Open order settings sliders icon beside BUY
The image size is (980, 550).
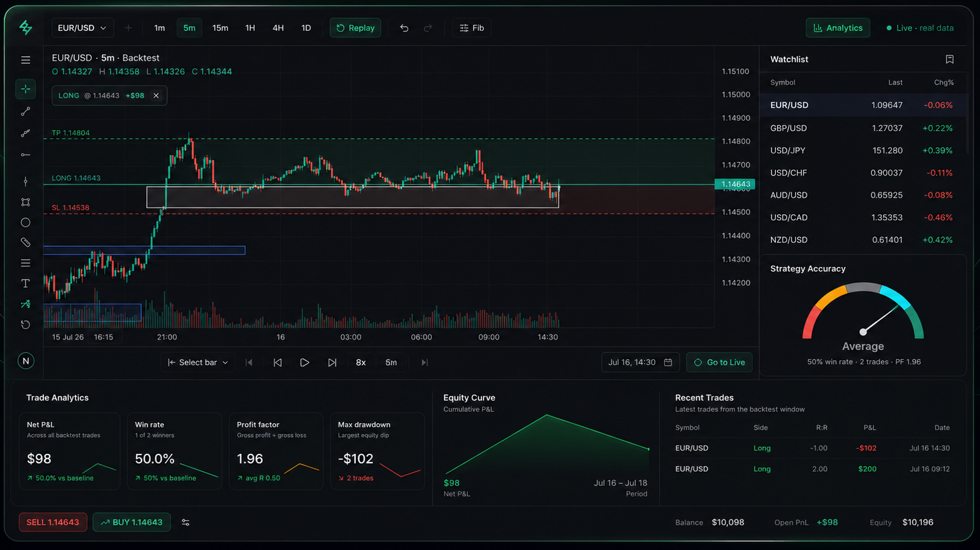pos(186,522)
